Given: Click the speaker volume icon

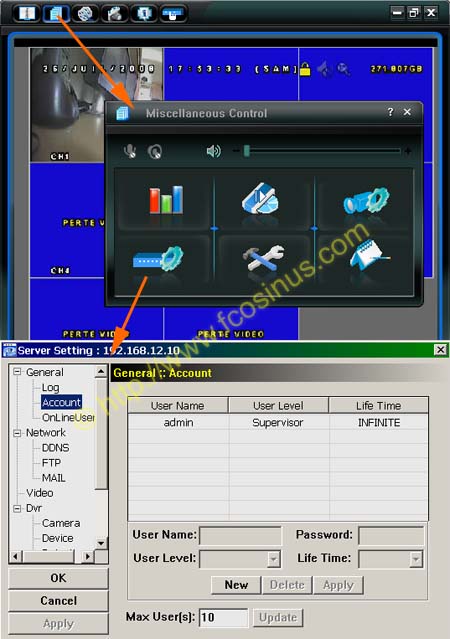Looking at the screenshot, I should 214,151.
